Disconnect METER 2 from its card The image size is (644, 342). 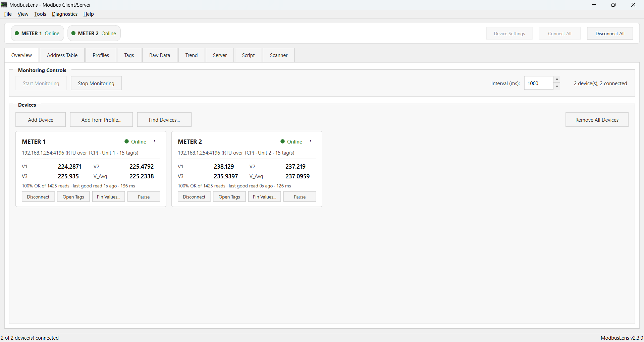click(194, 197)
